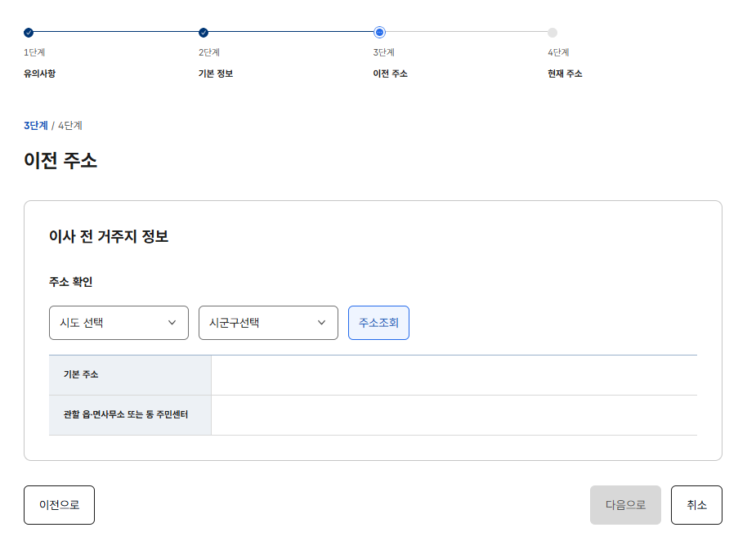Click the step 4 gray progress circle
Image resolution: width=756 pixels, height=550 pixels.
point(552,33)
